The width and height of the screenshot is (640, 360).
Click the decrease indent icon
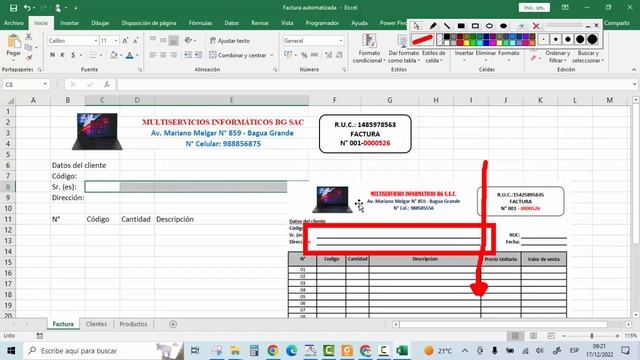[x=188, y=55]
